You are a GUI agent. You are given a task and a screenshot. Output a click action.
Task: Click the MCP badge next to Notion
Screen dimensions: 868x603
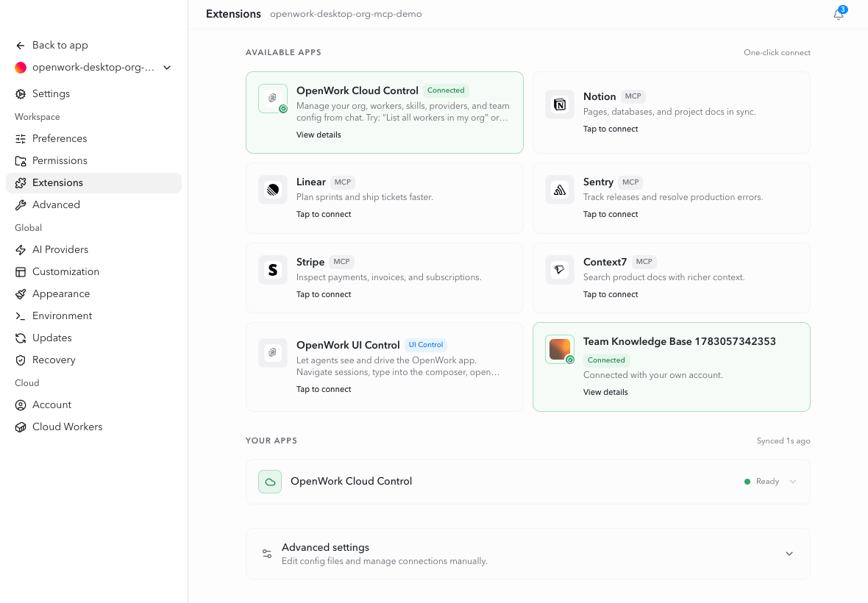(x=633, y=96)
